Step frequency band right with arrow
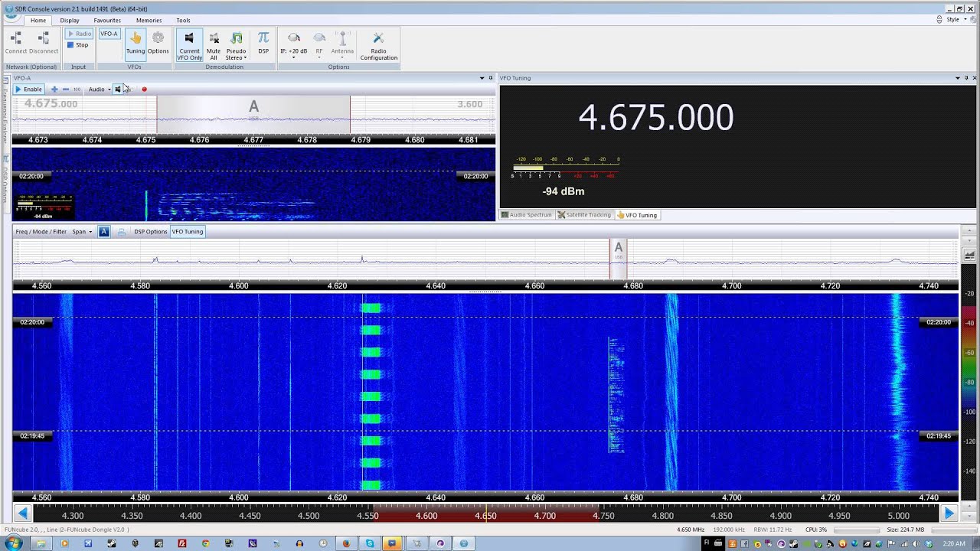Screen dimensions: 980x551 (949, 514)
